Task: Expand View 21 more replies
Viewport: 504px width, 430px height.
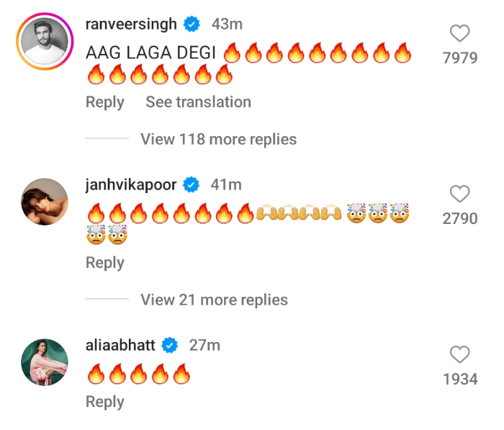Action: 214,300
